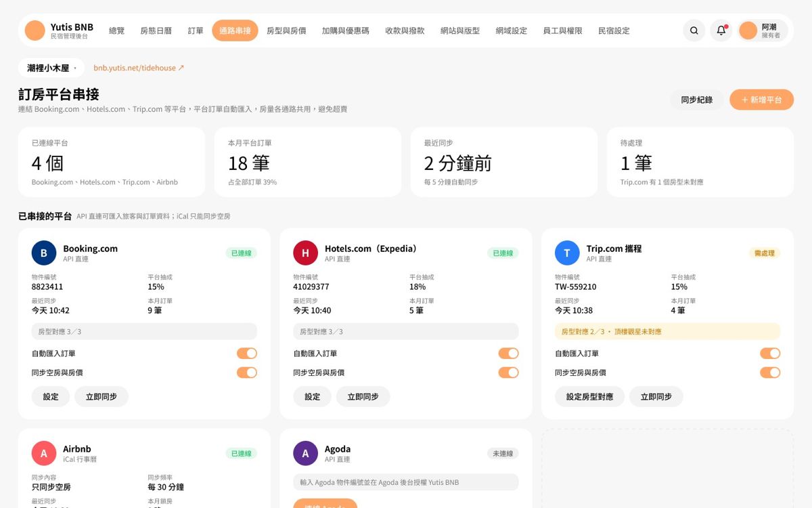Click 已連線平台 4 個 stat card
Screen dimensions: 812x508
pyautogui.click(x=112, y=162)
